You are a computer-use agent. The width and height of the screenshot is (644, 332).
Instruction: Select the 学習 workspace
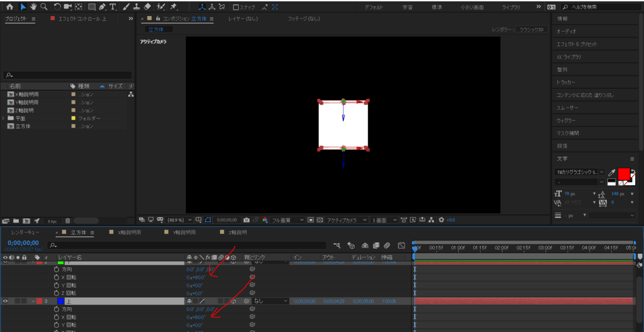point(408,8)
